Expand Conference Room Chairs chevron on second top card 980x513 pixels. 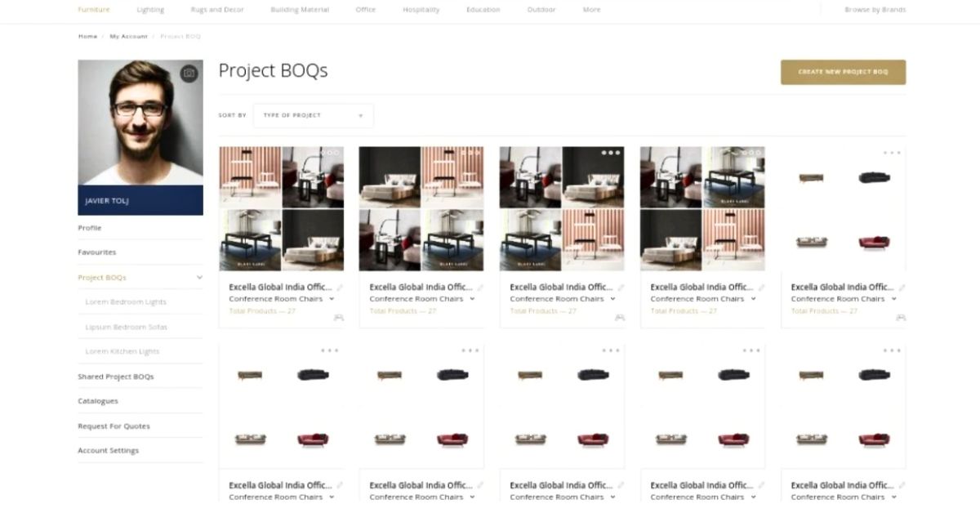pos(472,299)
